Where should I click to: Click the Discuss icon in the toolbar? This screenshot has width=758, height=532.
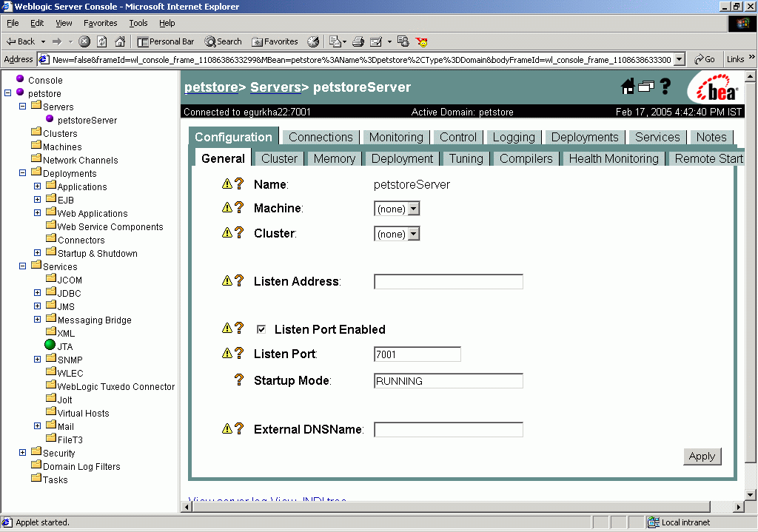[x=403, y=41]
